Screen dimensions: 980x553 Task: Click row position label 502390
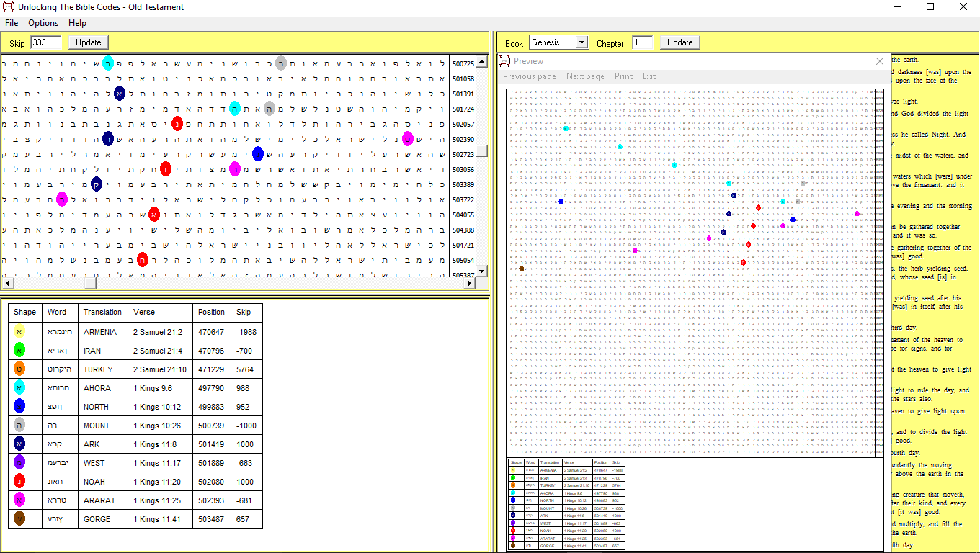(x=463, y=139)
